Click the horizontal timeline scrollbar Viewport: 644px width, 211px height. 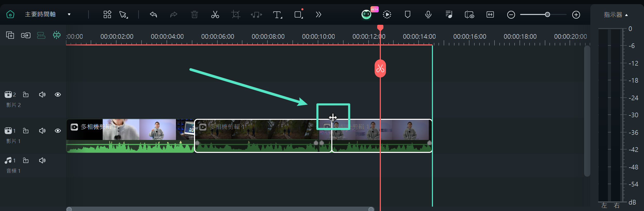pos(220,209)
